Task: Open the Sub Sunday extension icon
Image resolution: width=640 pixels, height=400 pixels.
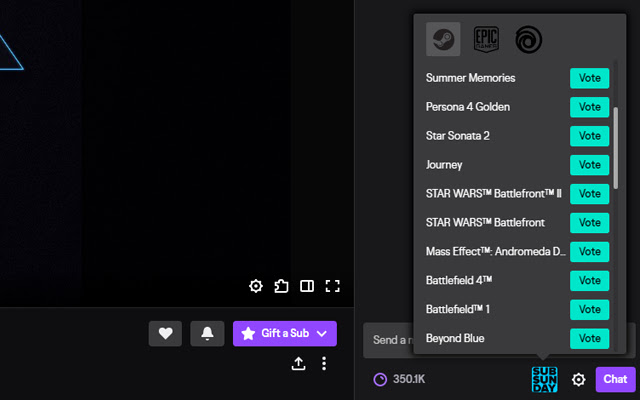Action: pos(545,379)
